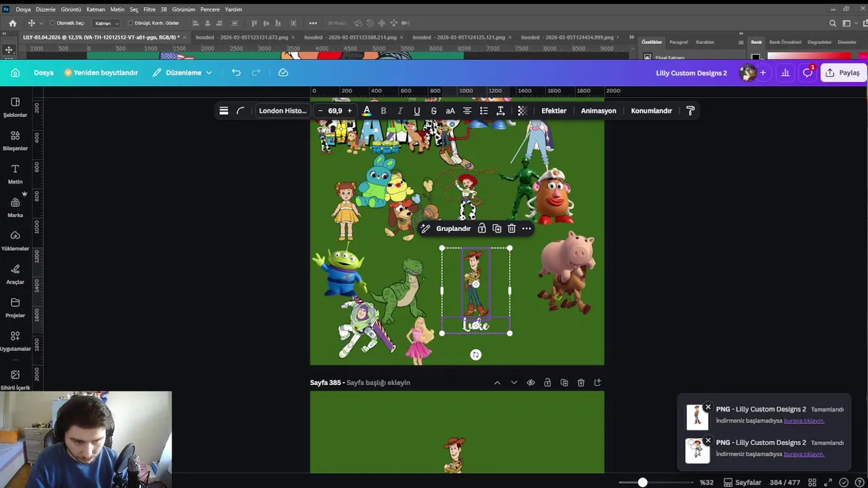Image resolution: width=868 pixels, height=488 pixels.
Task: Open text spacing options icon
Action: click(500, 110)
